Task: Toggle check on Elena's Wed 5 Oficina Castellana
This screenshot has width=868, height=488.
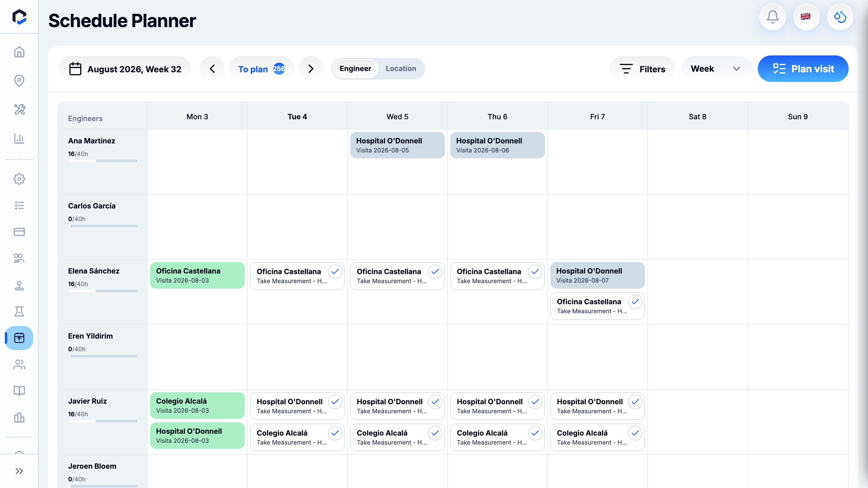Action: 435,271
